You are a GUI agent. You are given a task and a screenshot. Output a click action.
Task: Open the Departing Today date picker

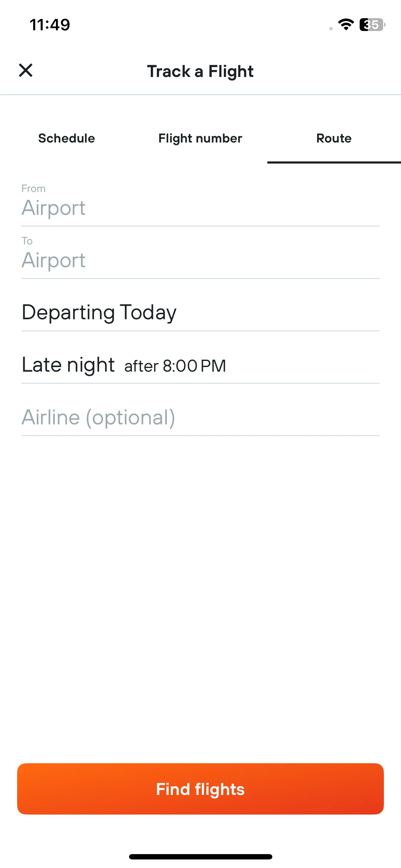[200, 312]
